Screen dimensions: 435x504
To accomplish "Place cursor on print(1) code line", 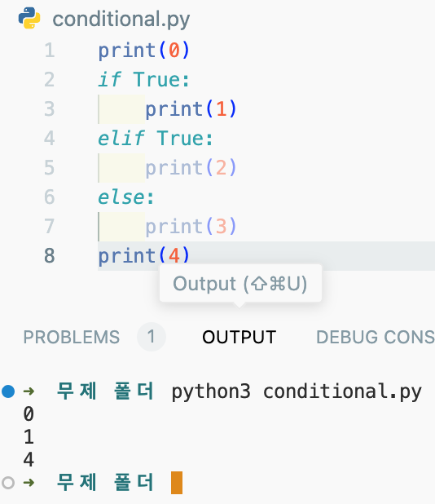I will [191, 109].
